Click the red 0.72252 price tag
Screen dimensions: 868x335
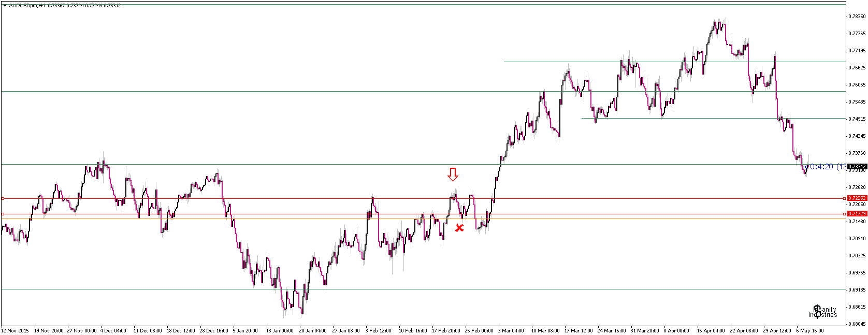(857, 198)
